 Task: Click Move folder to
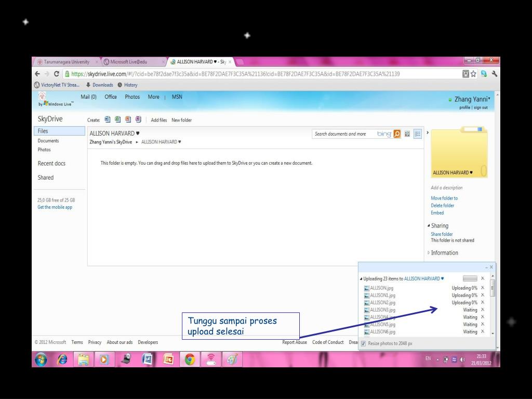point(444,198)
